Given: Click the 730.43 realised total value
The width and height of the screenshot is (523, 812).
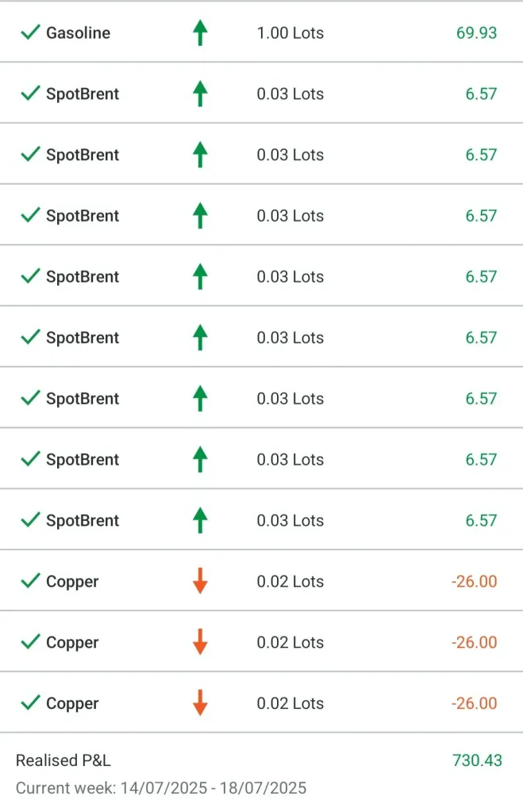Looking at the screenshot, I should [477, 760].
